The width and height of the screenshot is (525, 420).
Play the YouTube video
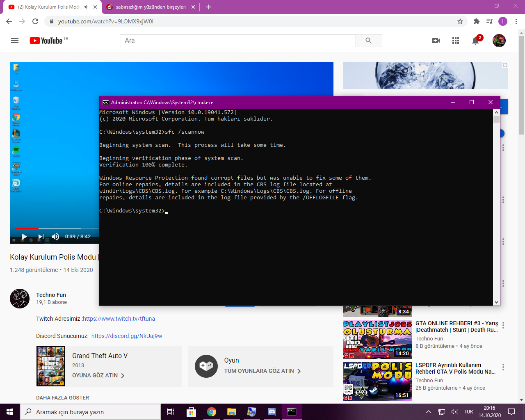click(x=24, y=237)
